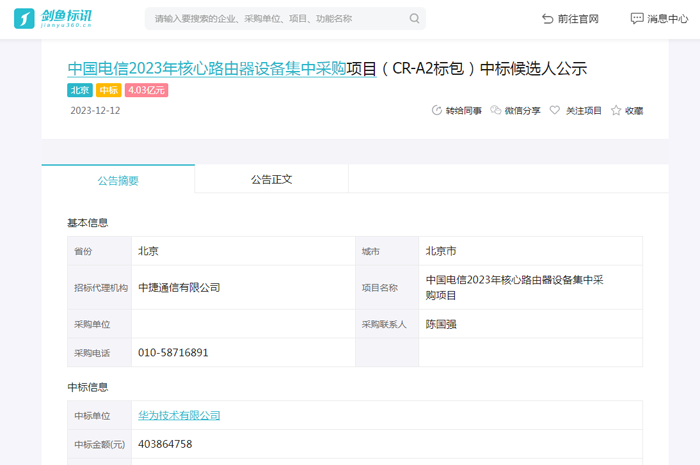The image size is (700, 465).
Task: Click the 4.03亿元 amount tag
Action: (146, 90)
